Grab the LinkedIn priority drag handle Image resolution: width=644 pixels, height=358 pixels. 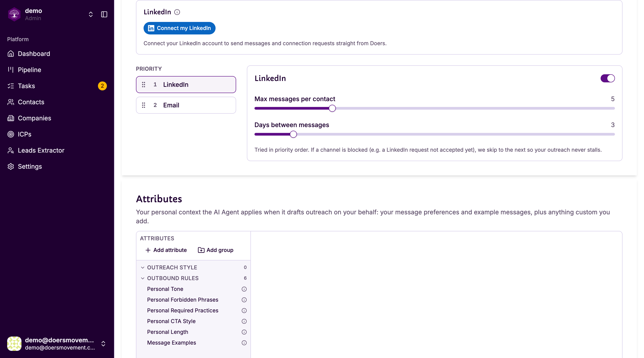144,85
